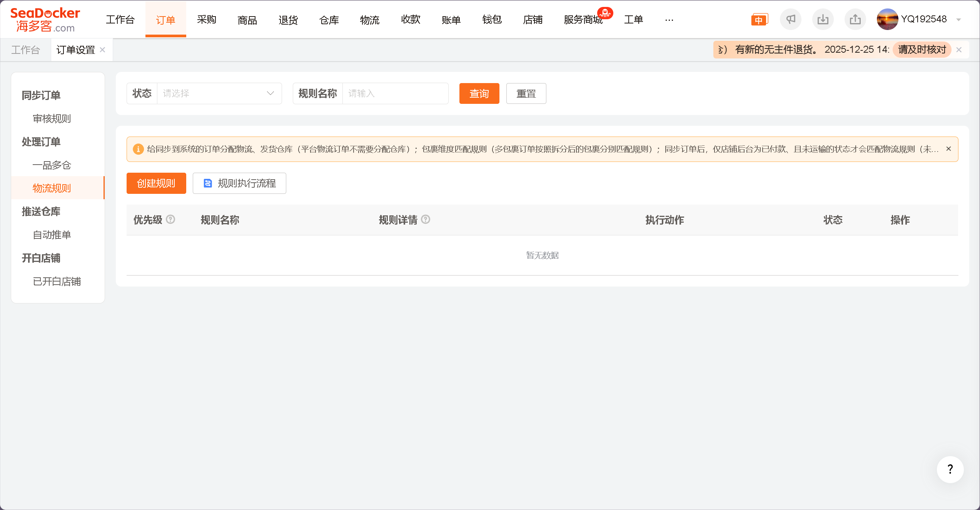This screenshot has width=980, height=510.
Task: Click the 规则名称 input field
Action: [395, 93]
